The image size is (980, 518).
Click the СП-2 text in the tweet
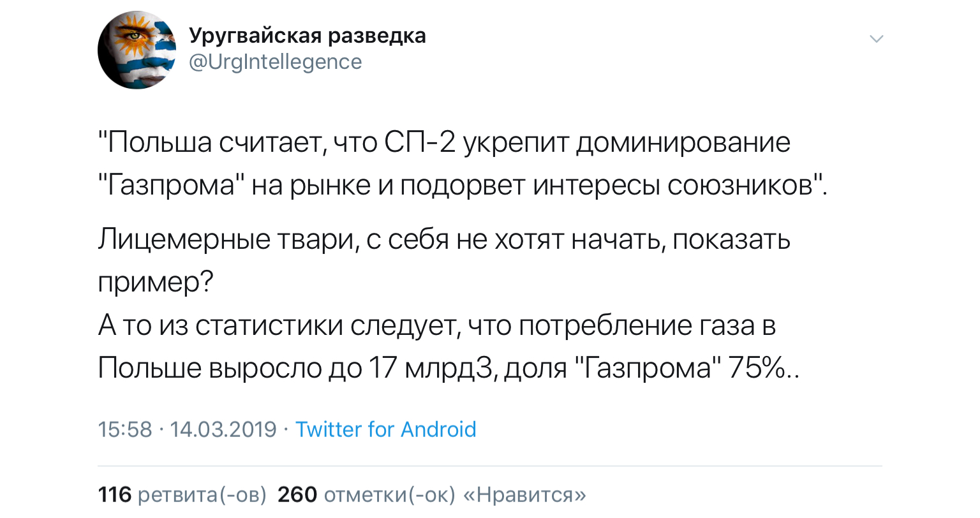420,142
